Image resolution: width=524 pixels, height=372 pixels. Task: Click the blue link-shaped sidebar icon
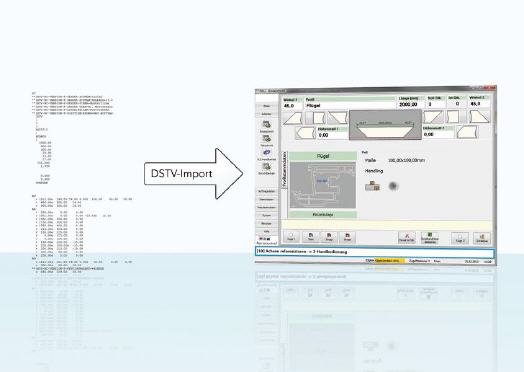[x=267, y=152]
